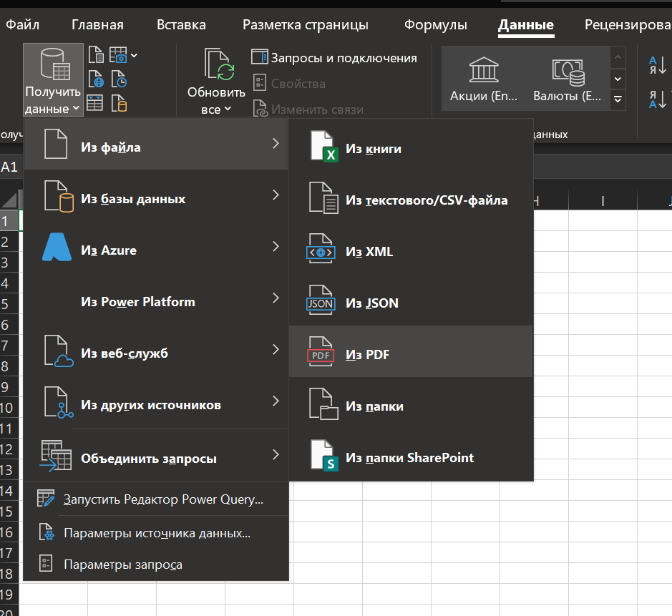672x616 pixels.
Task: Open the Файл tab
Action: 22,25
